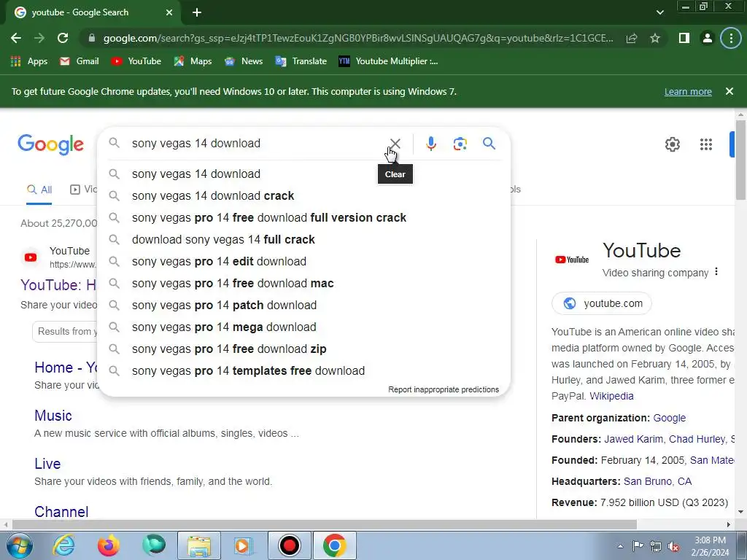The height and width of the screenshot is (560, 747).
Task: Start voice search with microphone icon
Action: click(431, 144)
